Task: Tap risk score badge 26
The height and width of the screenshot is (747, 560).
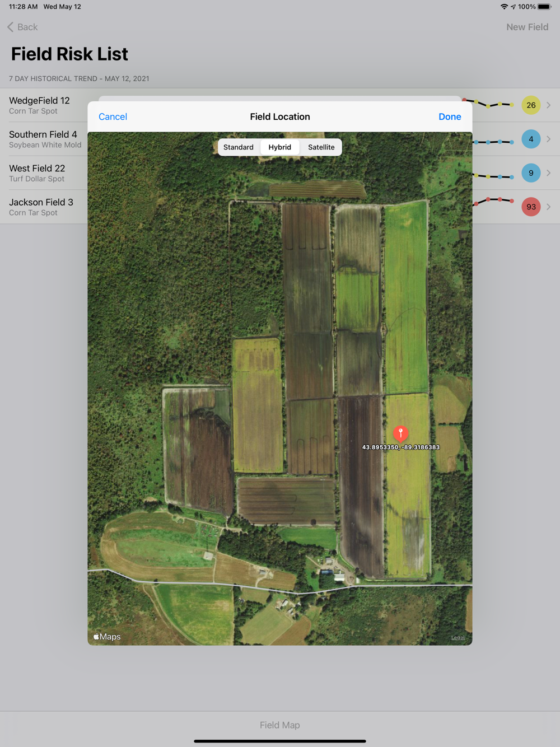Action: [x=531, y=105]
